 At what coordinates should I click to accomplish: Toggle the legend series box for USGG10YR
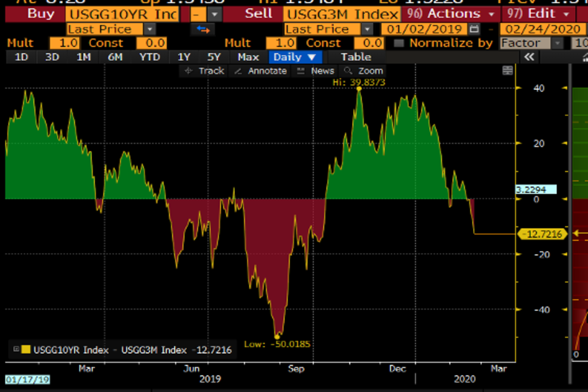[x=16, y=349]
